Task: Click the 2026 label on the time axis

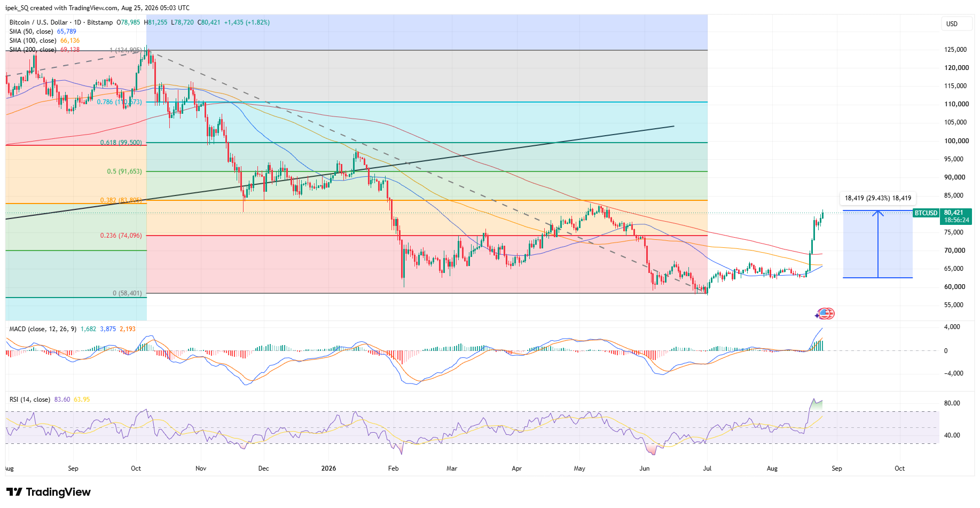Action: (328, 468)
